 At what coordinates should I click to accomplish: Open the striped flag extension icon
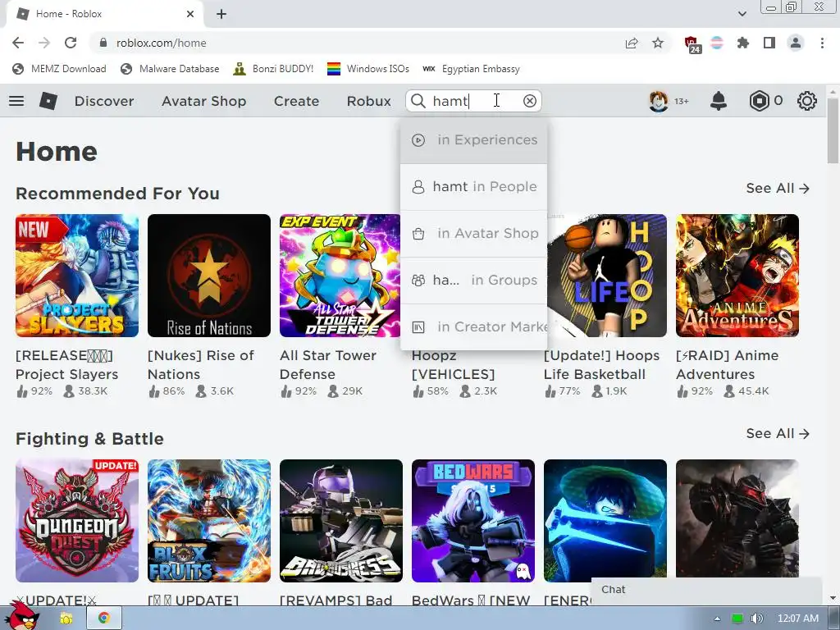click(x=717, y=43)
